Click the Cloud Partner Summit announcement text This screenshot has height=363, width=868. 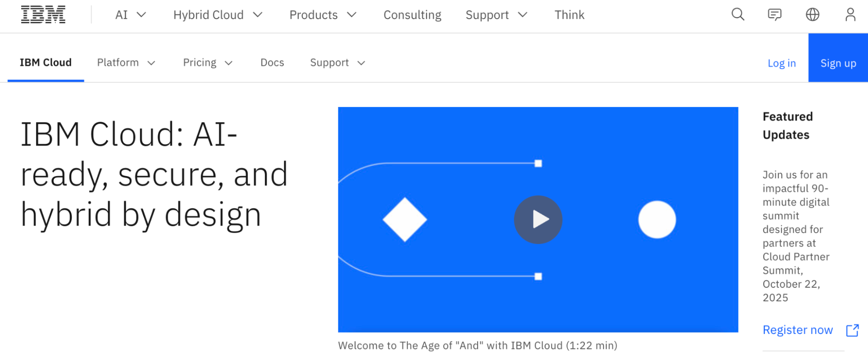tap(796, 236)
